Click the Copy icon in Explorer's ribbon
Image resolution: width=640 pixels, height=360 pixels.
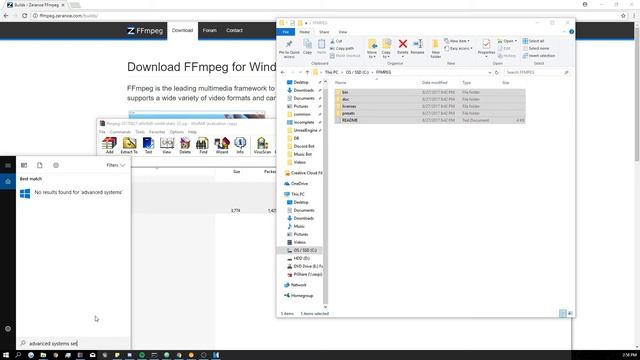pos(307,47)
